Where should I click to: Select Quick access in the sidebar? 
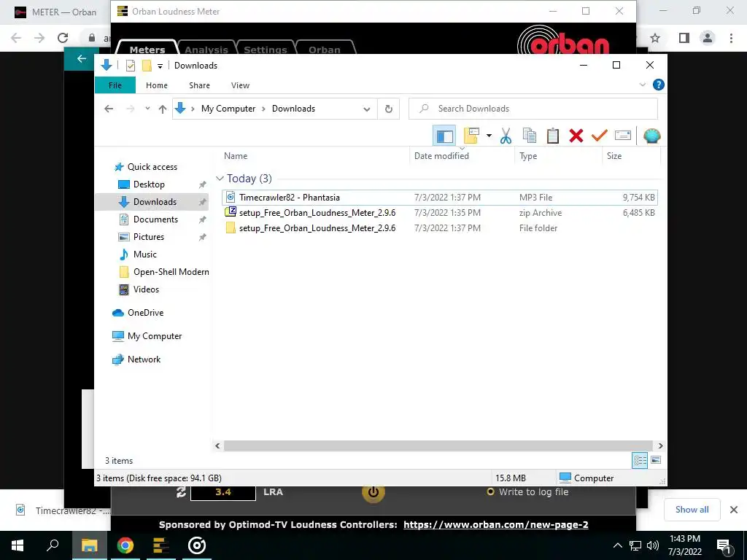(152, 167)
